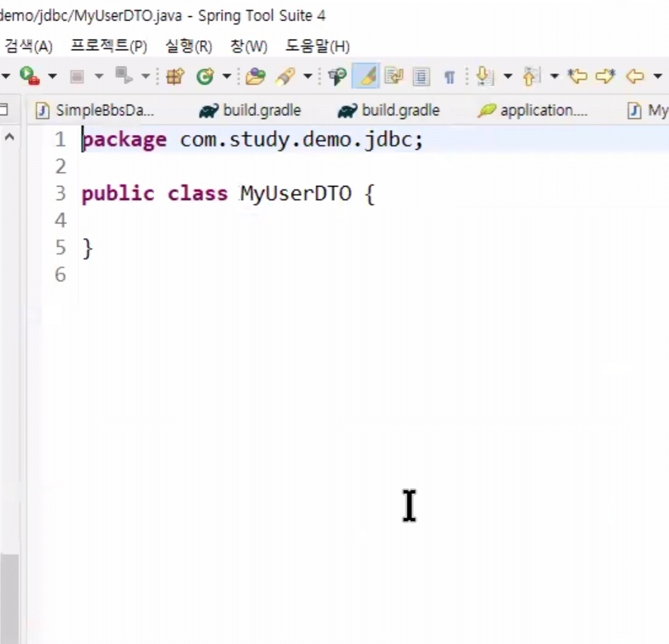This screenshot has height=644, width=669.
Task: Open the 도움말(H) menu
Action: (x=317, y=46)
